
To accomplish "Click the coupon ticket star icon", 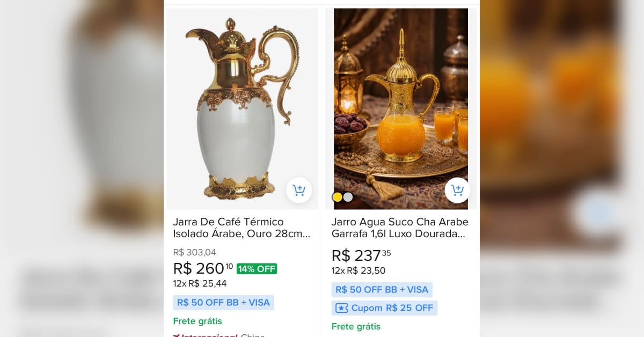I will pyautogui.click(x=342, y=308).
